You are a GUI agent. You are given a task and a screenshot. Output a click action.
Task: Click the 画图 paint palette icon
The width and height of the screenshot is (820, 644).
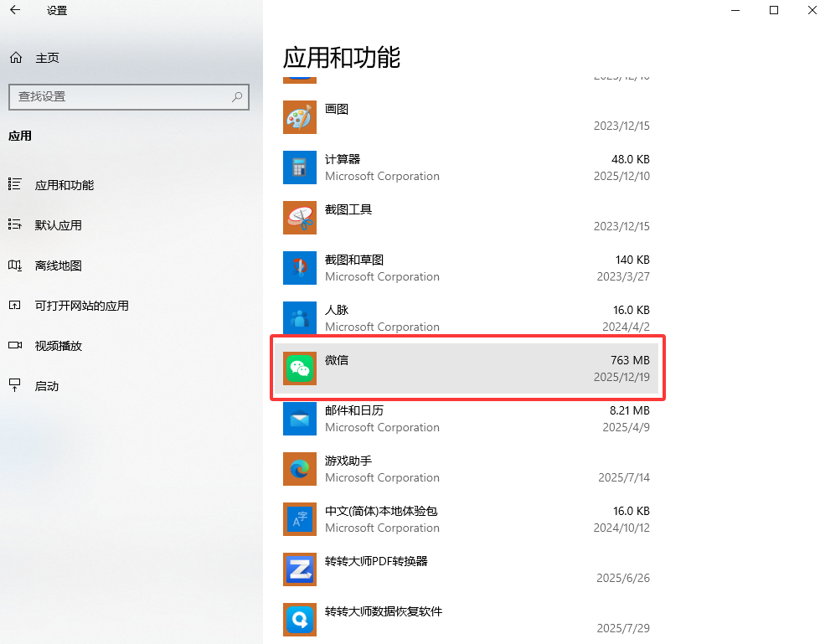point(299,117)
